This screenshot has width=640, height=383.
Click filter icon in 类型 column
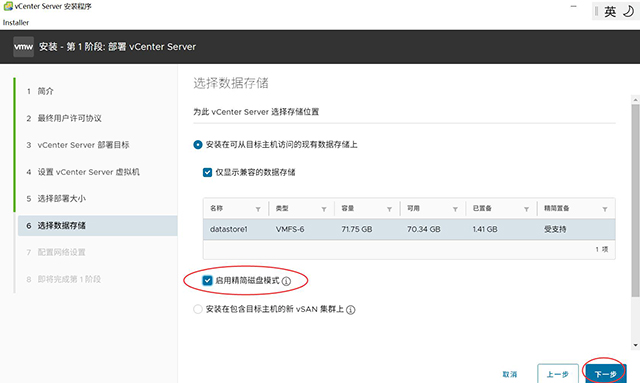point(324,209)
